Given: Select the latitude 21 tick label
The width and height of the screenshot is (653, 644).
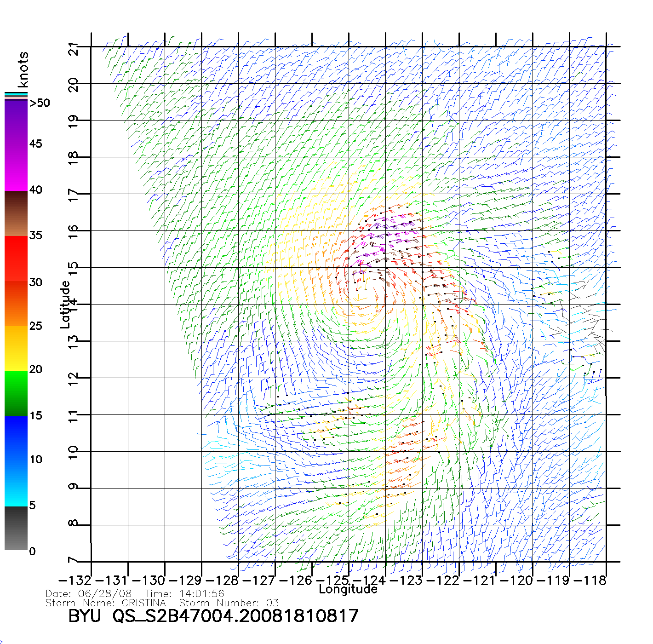Looking at the screenshot, I should click(73, 48).
